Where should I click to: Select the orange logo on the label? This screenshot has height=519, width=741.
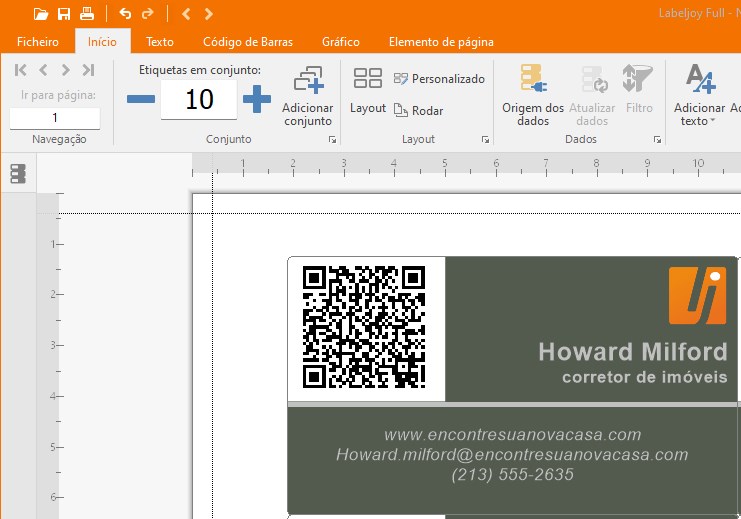point(698,295)
